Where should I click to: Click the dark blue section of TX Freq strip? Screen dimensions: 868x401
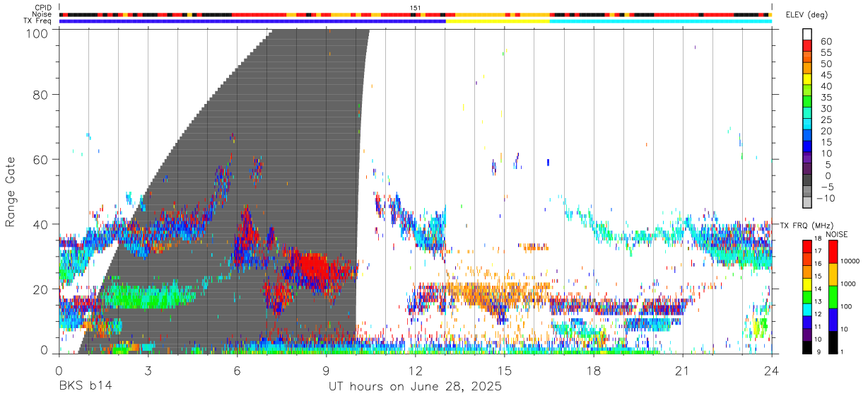coord(252,21)
